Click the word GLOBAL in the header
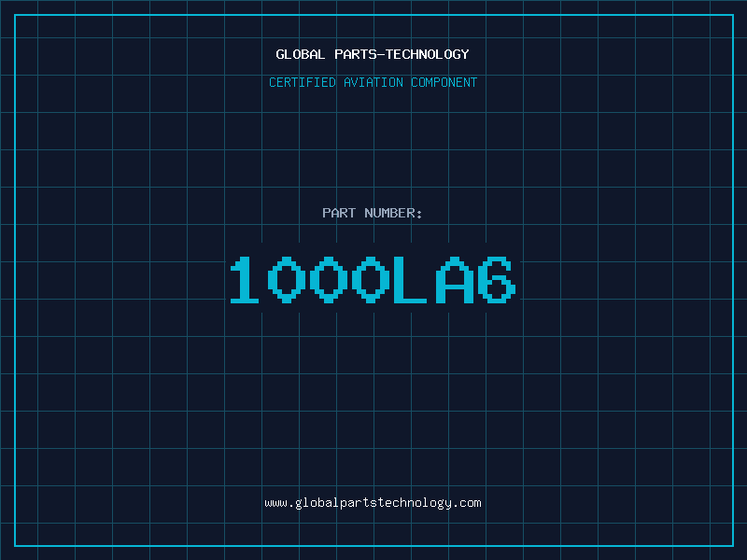Image resolution: width=747 pixels, height=560 pixels. pos(301,54)
